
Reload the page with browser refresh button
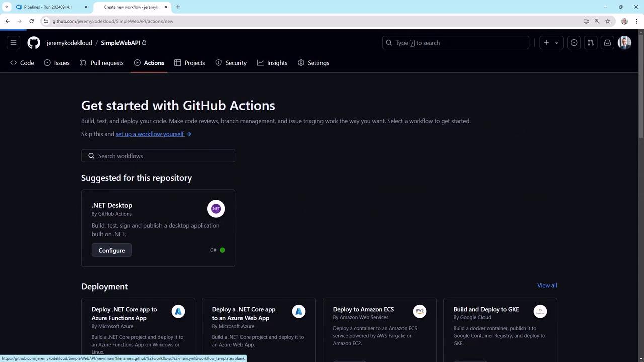tap(31, 21)
